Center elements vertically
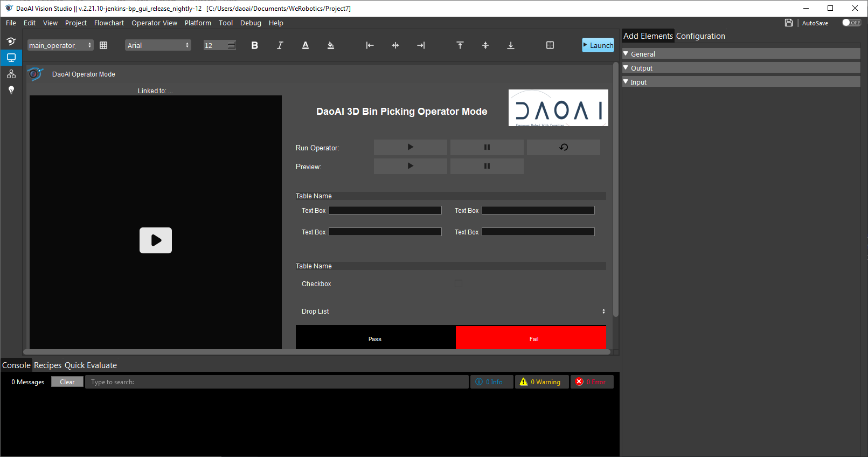The width and height of the screenshot is (868, 457). coord(485,45)
